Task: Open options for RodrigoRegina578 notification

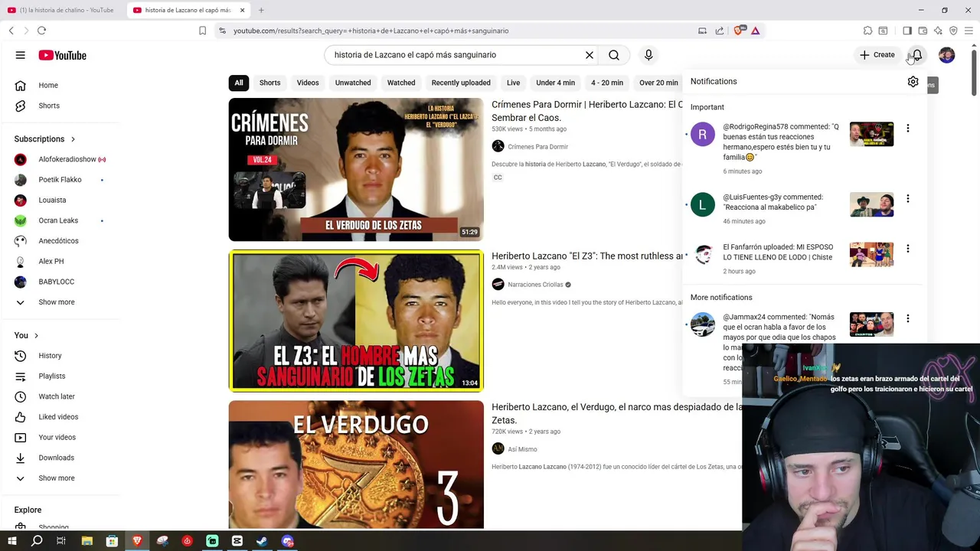Action: pos(908,129)
